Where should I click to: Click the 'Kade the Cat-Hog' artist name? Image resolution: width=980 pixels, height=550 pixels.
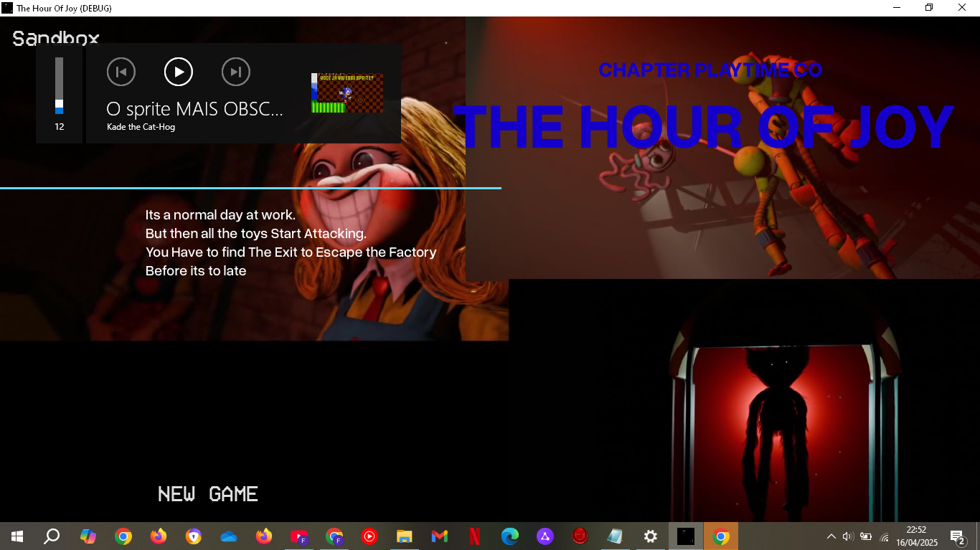pyautogui.click(x=141, y=127)
